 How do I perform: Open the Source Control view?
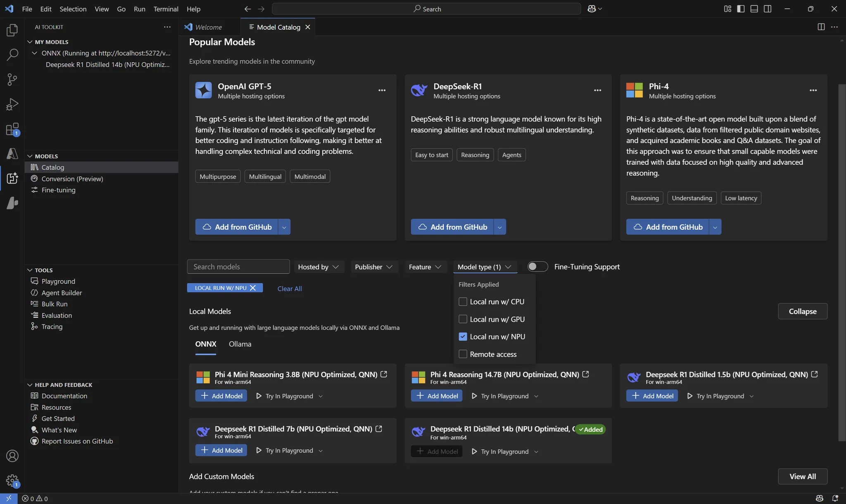(x=12, y=79)
